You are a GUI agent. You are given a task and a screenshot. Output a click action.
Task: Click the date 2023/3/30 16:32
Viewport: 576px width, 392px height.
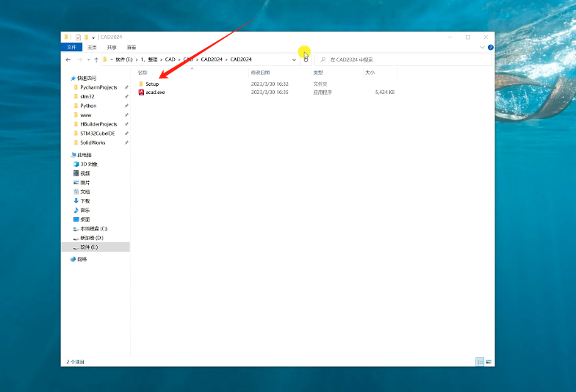[270, 84]
